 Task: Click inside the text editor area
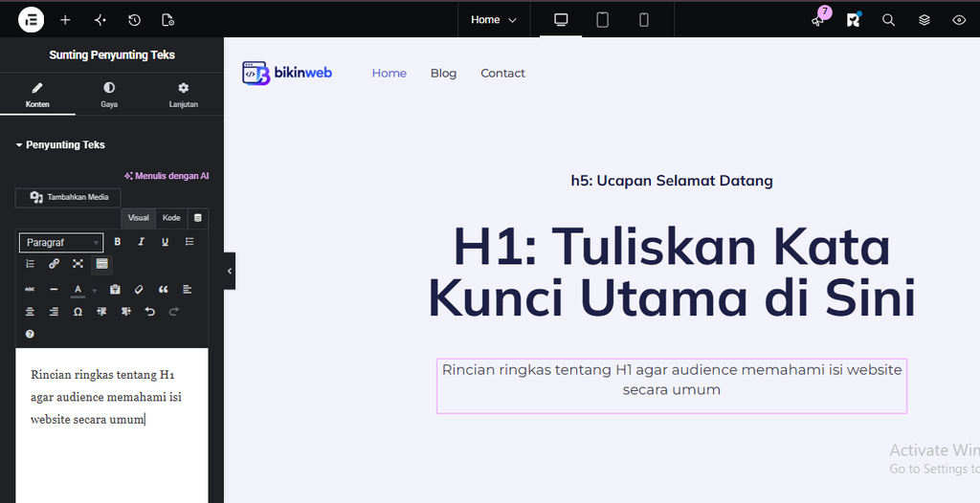point(112,425)
